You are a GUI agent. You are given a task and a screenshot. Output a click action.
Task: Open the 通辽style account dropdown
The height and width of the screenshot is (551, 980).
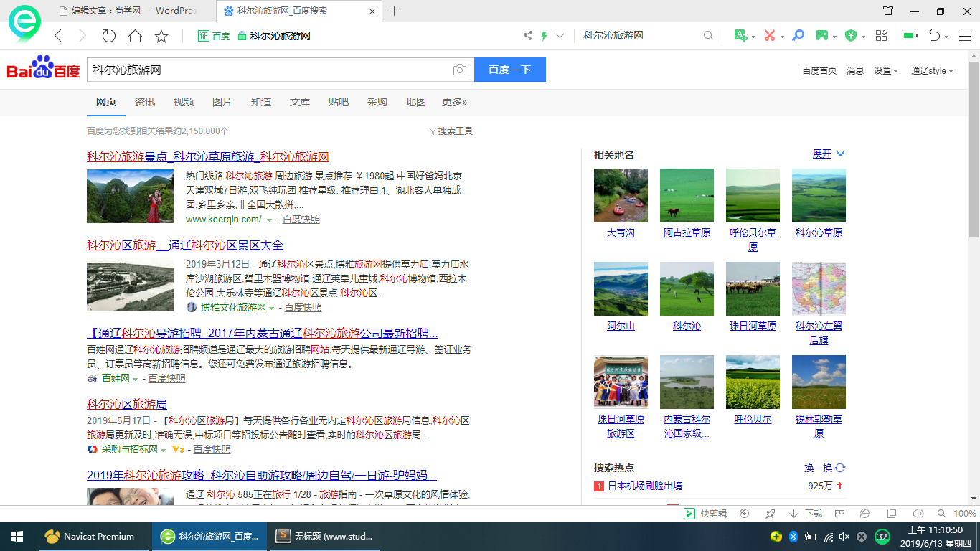coord(932,70)
